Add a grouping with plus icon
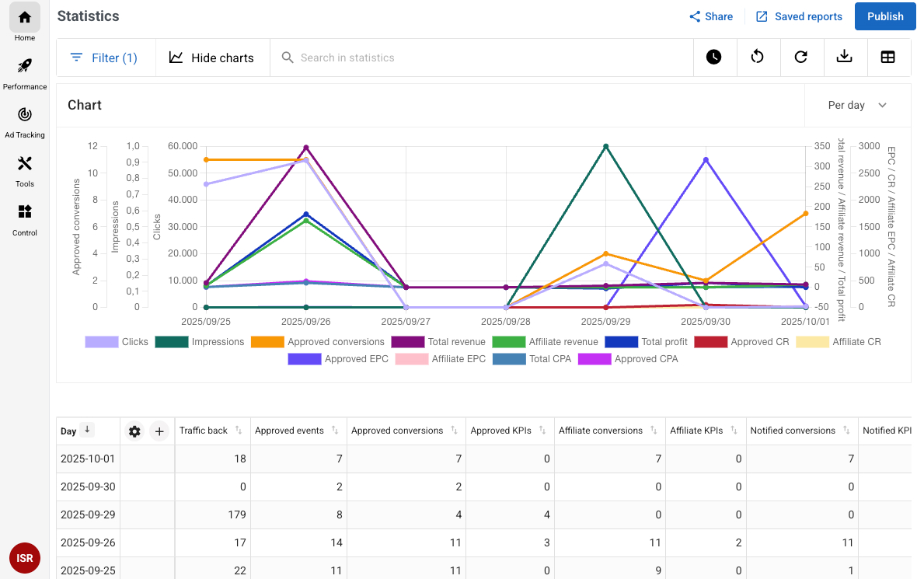This screenshot has height=579, width=924. 159,431
